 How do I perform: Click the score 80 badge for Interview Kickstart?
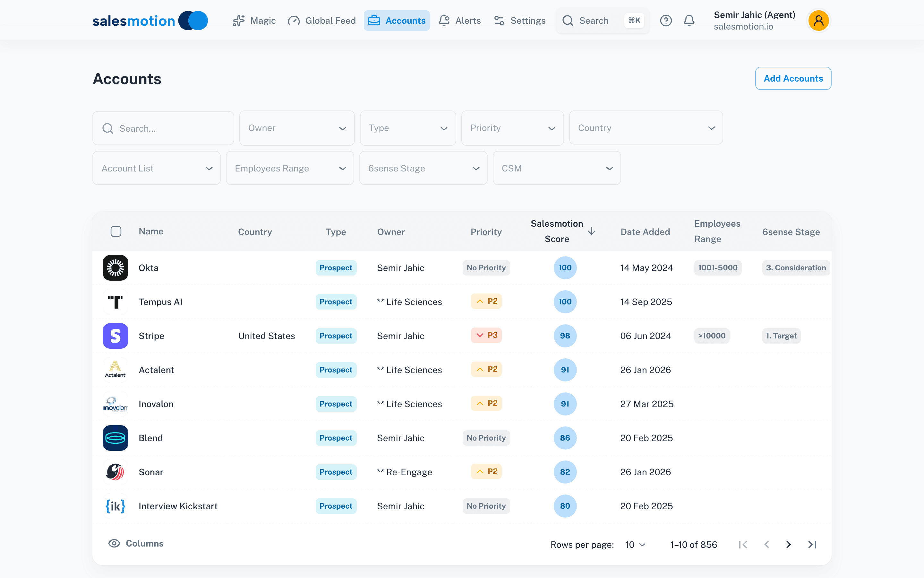[x=565, y=506]
